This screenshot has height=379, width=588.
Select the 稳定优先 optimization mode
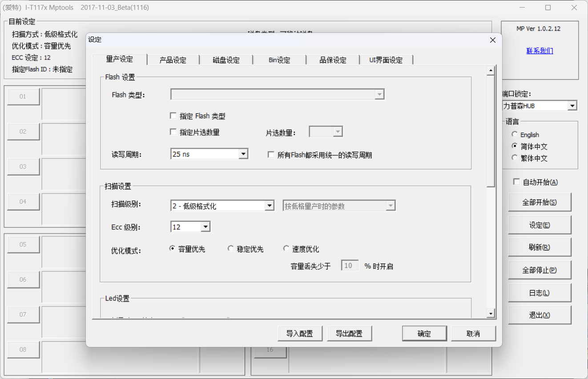pyautogui.click(x=231, y=249)
